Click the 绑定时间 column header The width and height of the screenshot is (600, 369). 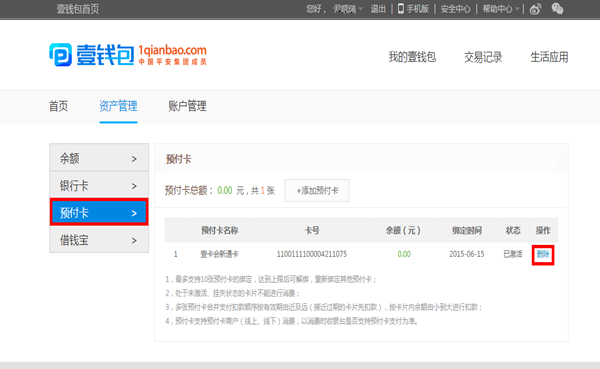(466, 230)
